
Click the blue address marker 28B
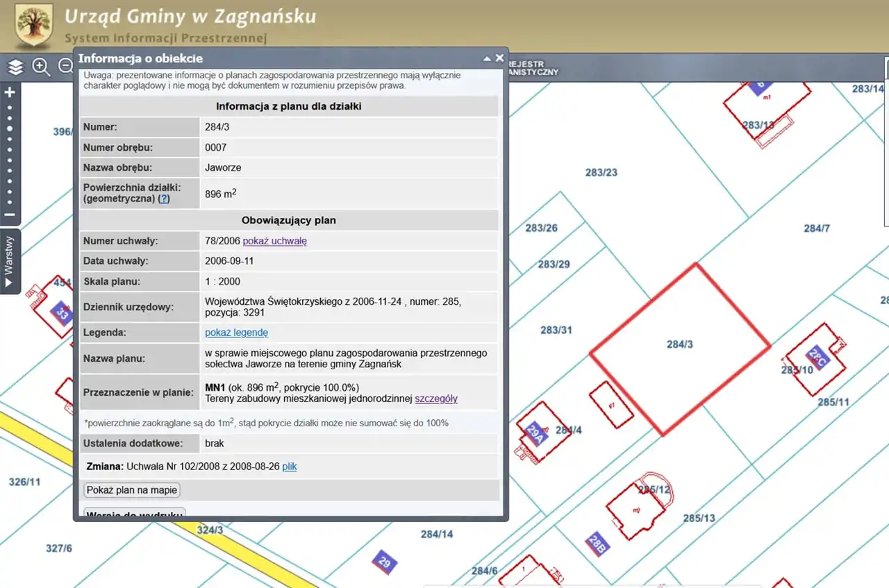coord(597,544)
